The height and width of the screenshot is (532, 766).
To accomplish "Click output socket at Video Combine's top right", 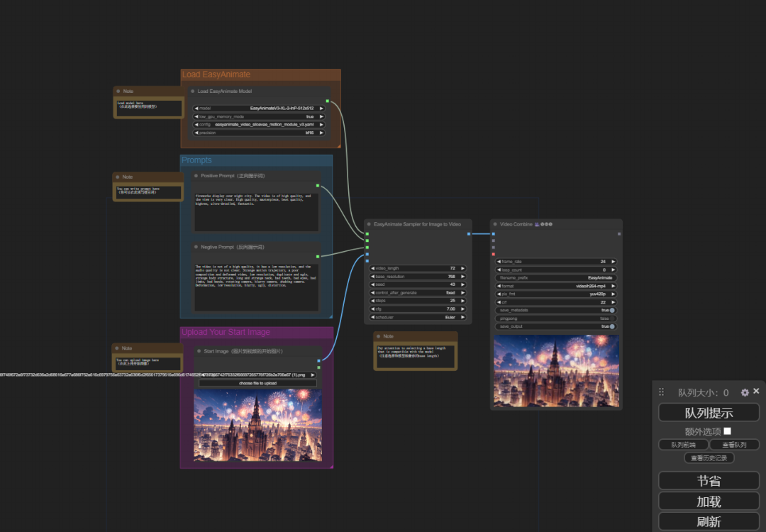I will [619, 234].
